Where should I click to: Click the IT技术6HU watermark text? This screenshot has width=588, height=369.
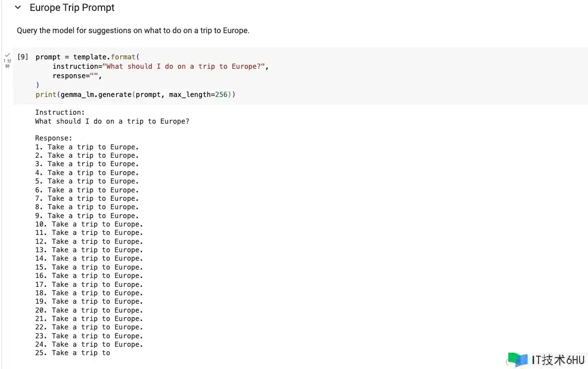[x=558, y=360]
